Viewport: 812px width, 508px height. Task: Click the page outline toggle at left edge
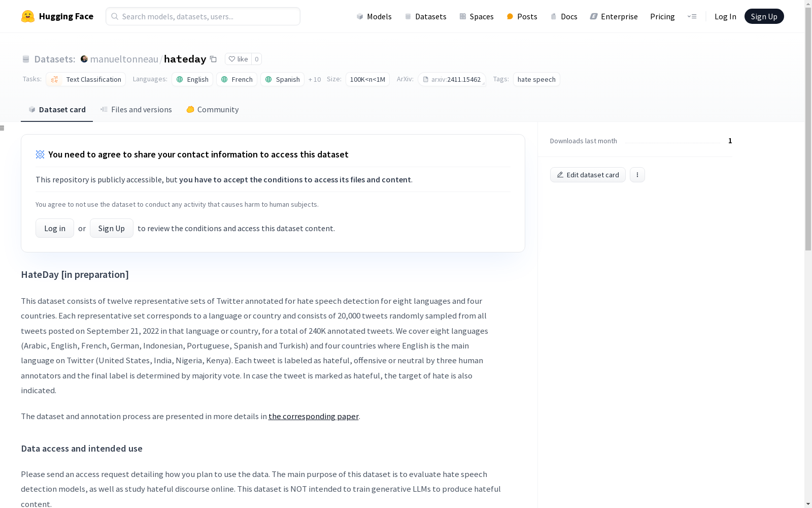click(x=3, y=128)
